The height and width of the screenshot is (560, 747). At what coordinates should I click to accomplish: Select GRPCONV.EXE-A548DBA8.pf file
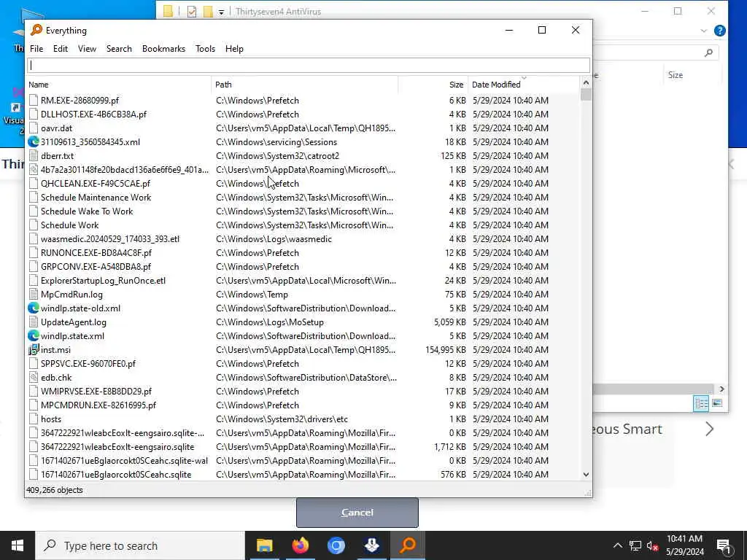96,266
